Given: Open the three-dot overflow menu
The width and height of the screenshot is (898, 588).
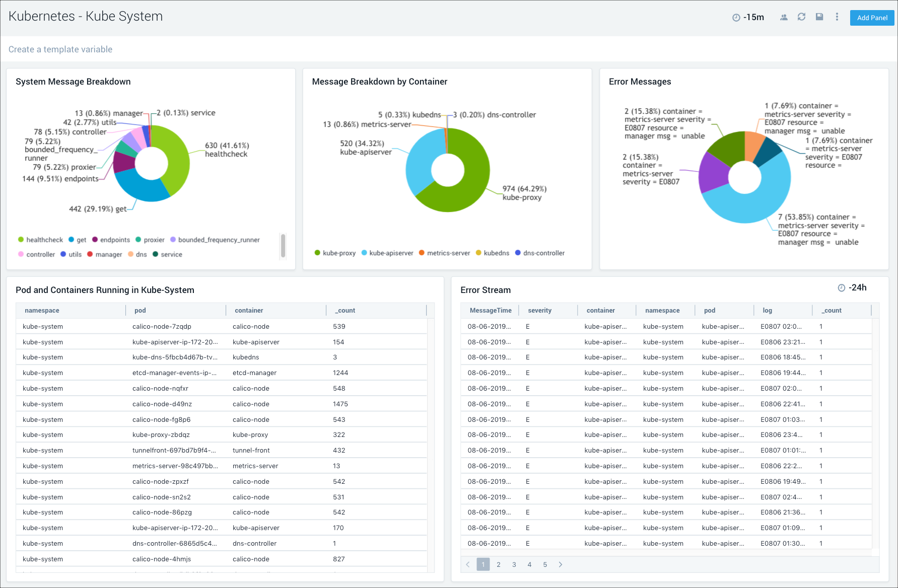Looking at the screenshot, I should pyautogui.click(x=837, y=17).
